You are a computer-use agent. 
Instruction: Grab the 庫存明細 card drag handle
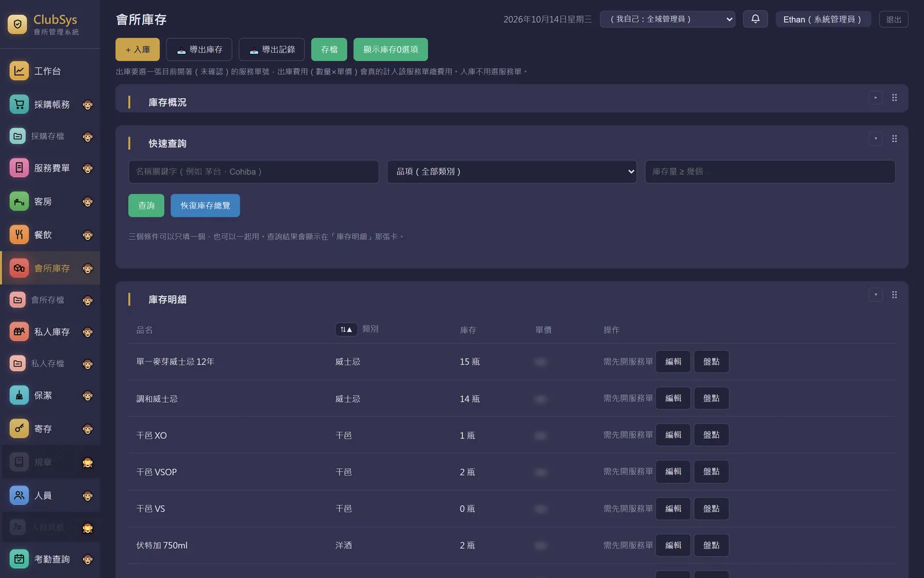point(895,295)
